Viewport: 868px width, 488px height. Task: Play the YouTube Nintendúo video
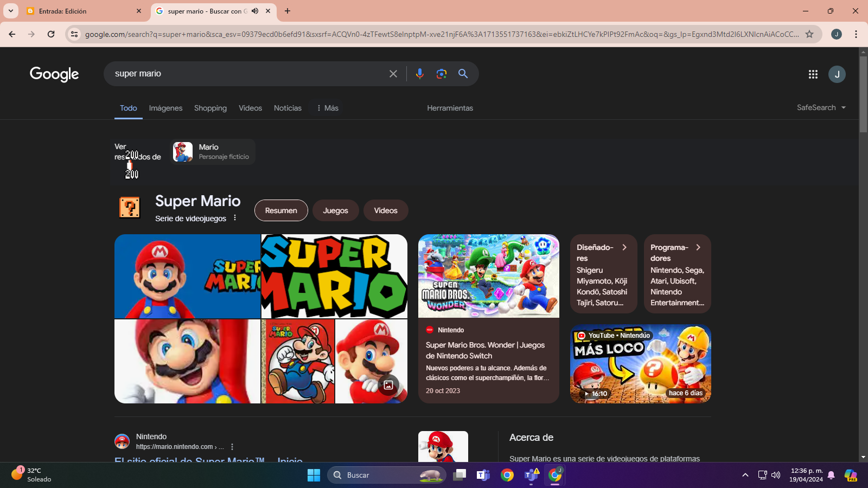(641, 364)
